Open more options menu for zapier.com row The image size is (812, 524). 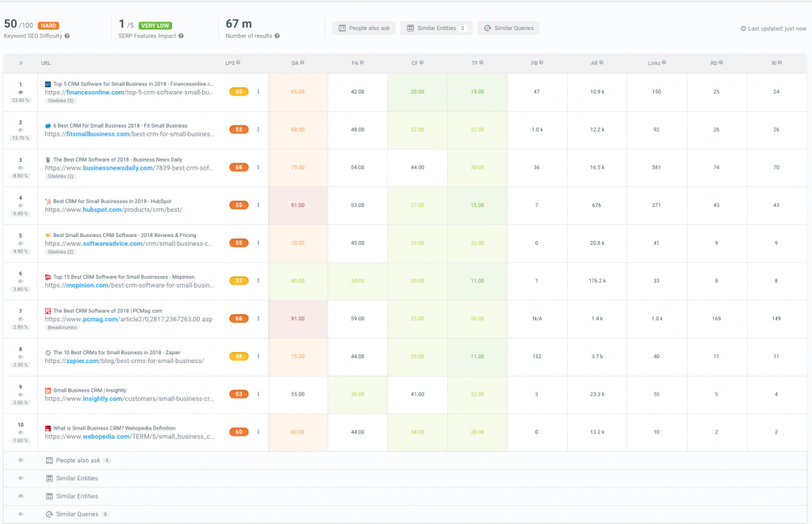pos(258,356)
